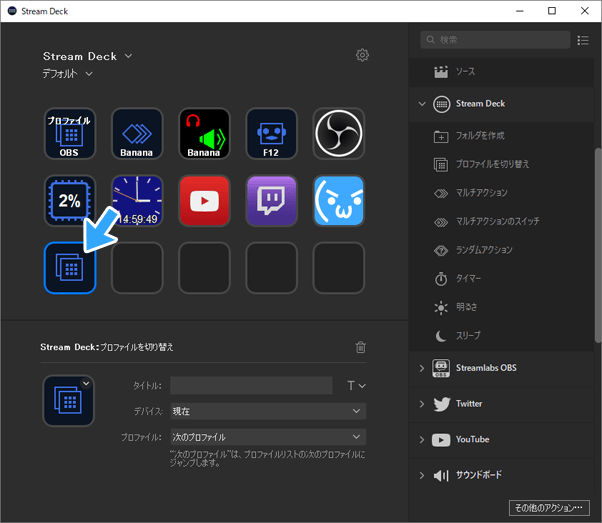Screen dimensions: 602x523
Task: Choose 明るさ brightness action
Action: click(x=501, y=307)
